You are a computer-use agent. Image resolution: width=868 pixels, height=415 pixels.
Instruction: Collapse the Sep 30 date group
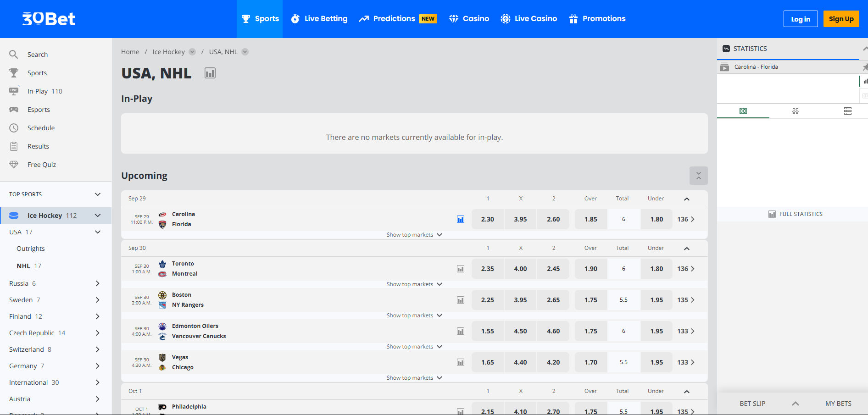click(x=687, y=249)
